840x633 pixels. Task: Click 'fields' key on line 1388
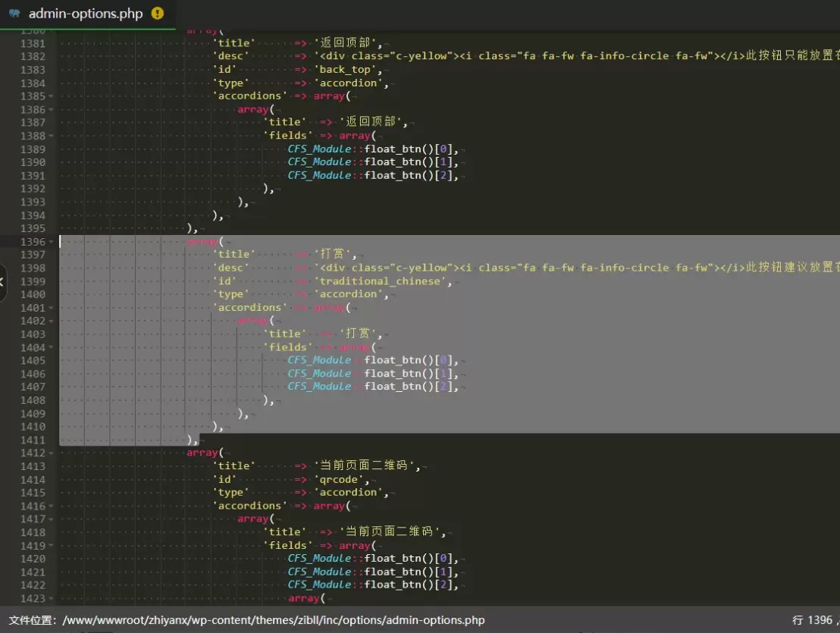[287, 136]
